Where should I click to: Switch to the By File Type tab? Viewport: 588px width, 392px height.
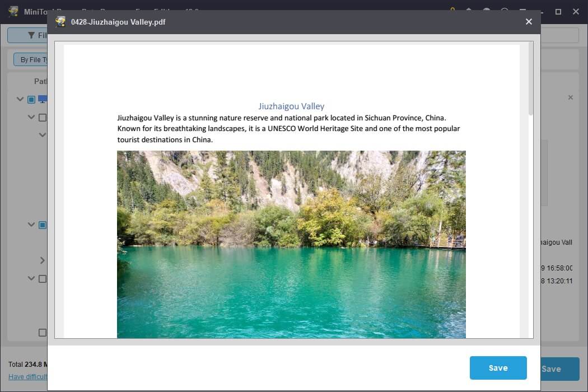pos(31,60)
